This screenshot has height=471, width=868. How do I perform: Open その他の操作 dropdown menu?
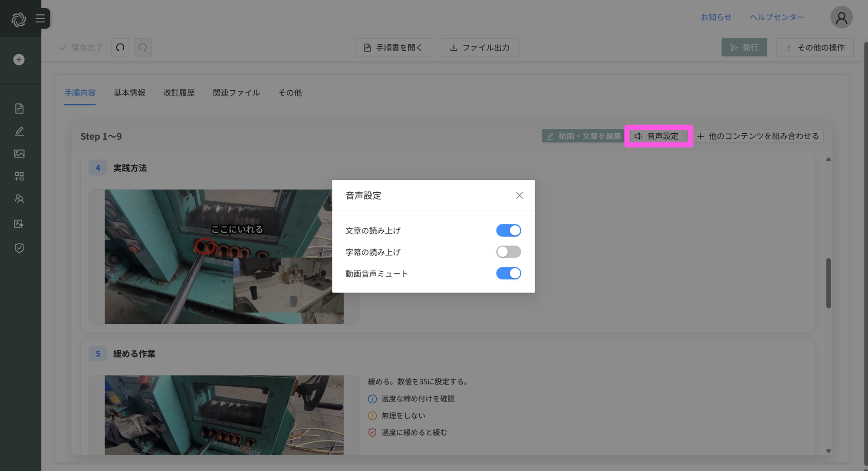pyautogui.click(x=815, y=47)
